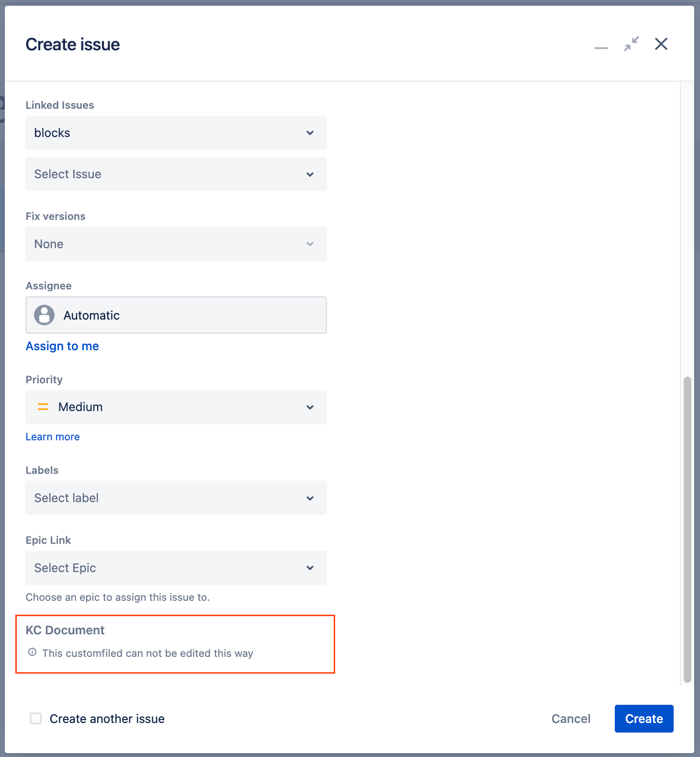Click the Create button

point(644,719)
